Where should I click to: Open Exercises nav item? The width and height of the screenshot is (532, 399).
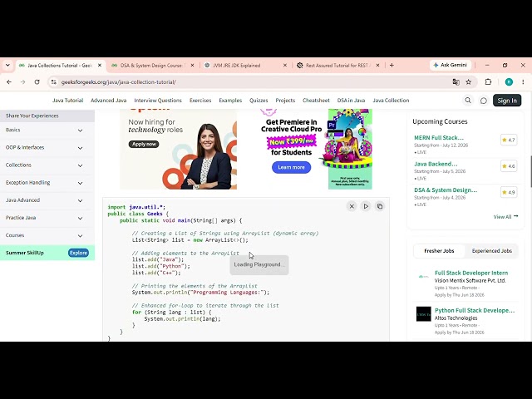(x=200, y=101)
